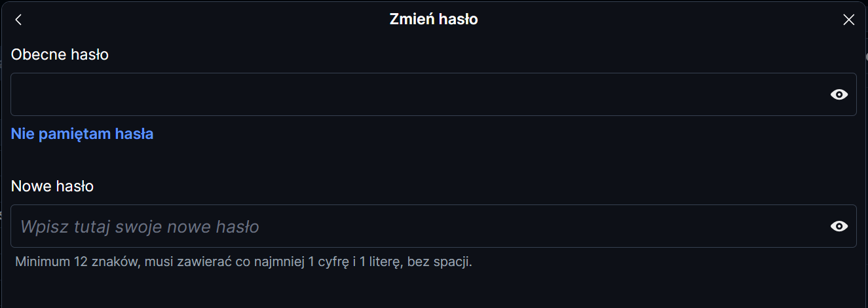Screen dimensions: 868x308
Task: Focus the Nowe hasło input field
Action: pyautogui.click(x=419, y=226)
